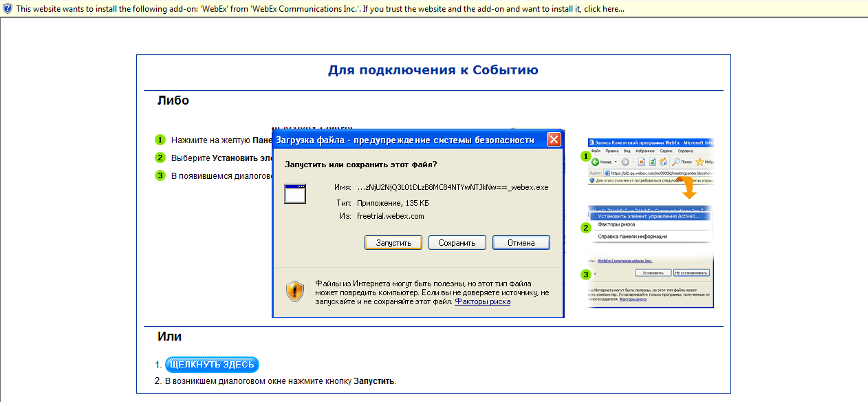Click the 'freetrial.webex.com' source text

coord(391,216)
